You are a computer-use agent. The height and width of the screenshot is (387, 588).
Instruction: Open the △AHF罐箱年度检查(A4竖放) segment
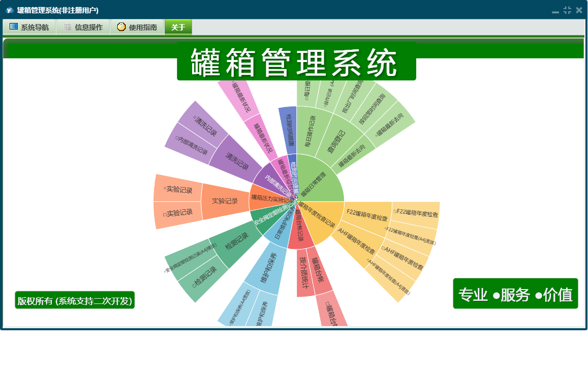[x=390, y=278]
